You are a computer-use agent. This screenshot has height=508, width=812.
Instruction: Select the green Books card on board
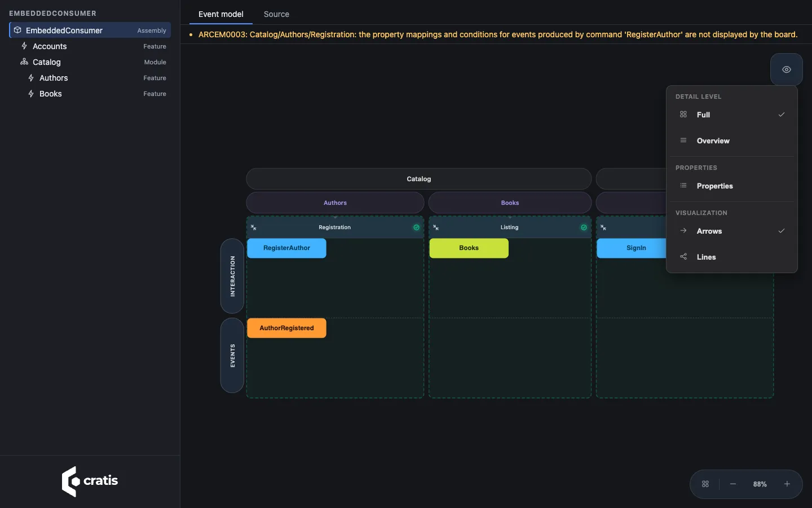[469, 248]
